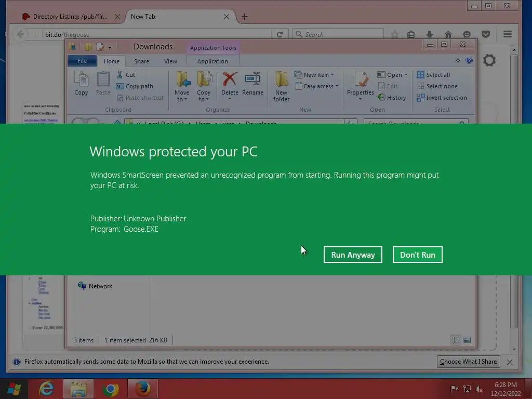Viewport: 532px width, 399px height.
Task: Go to Firefox home page icon
Action: (x=448, y=34)
